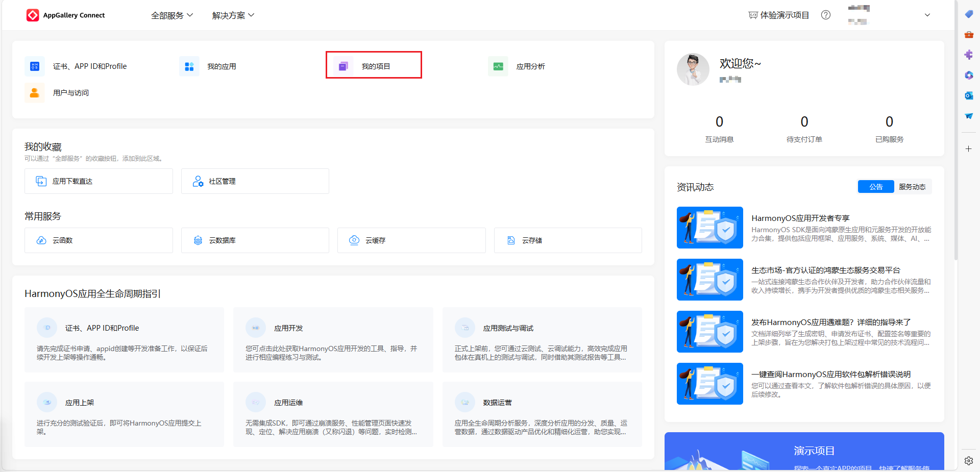
Task: Click the 用户与访问 orange person icon
Action: click(x=35, y=93)
